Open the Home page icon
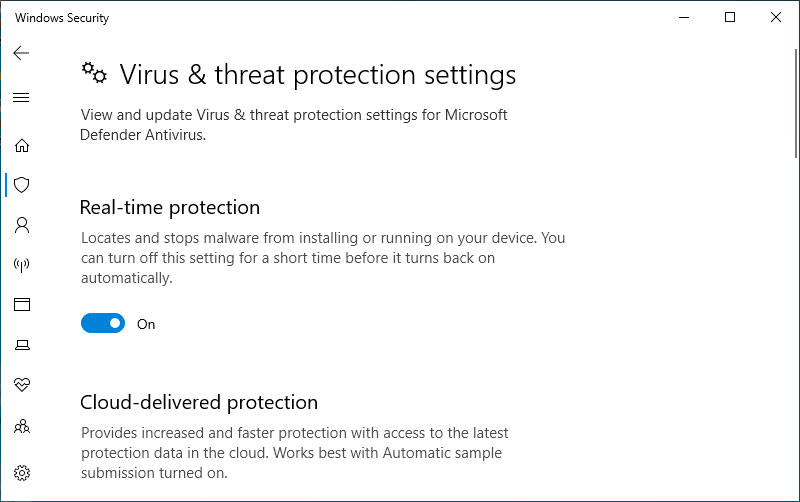The width and height of the screenshot is (800, 502). click(x=21, y=145)
